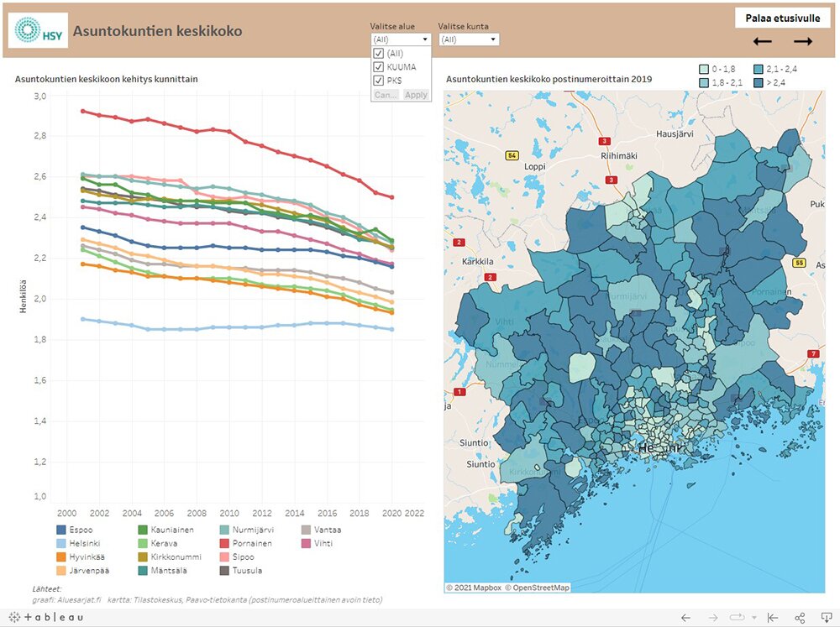This screenshot has width=840, height=627.
Task: Click the revert to start icon
Action: click(772, 618)
